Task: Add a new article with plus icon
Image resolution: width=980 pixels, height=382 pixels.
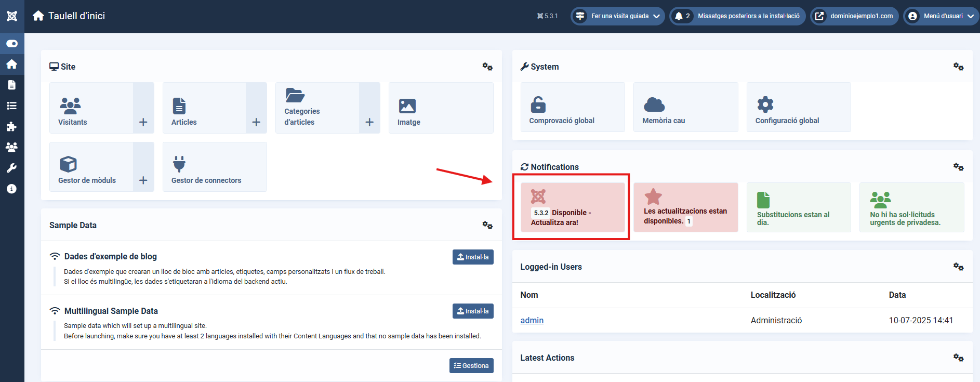Action: [256, 122]
